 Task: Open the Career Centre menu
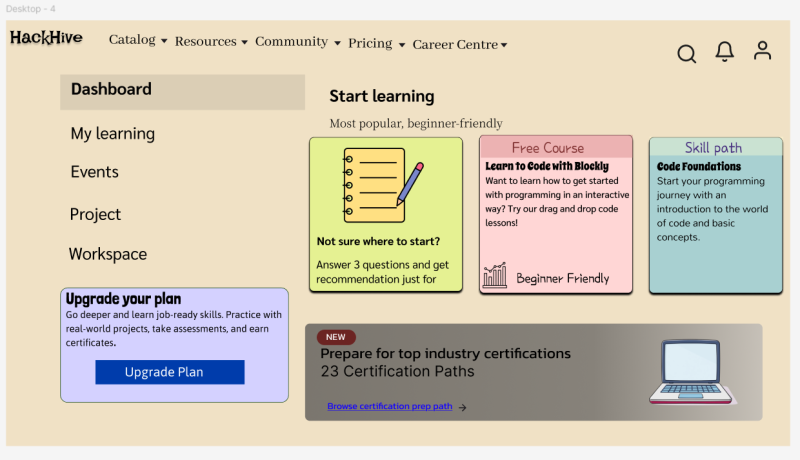point(455,44)
